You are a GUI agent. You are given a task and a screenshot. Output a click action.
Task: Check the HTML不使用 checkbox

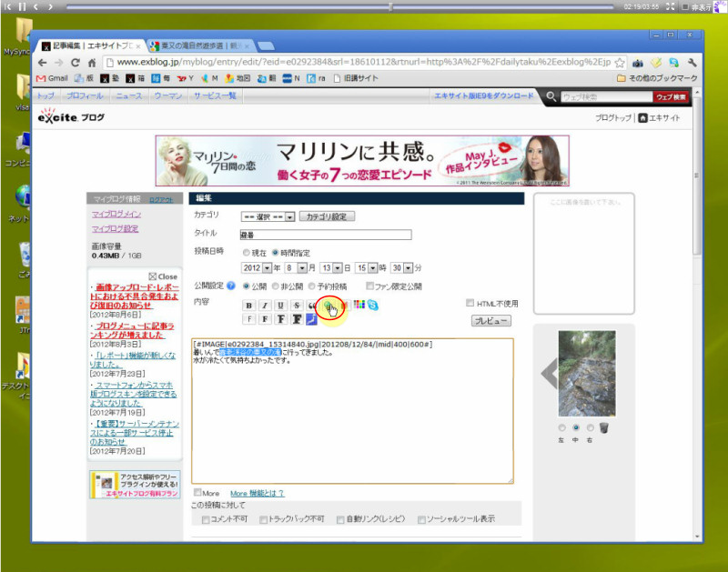click(x=470, y=303)
